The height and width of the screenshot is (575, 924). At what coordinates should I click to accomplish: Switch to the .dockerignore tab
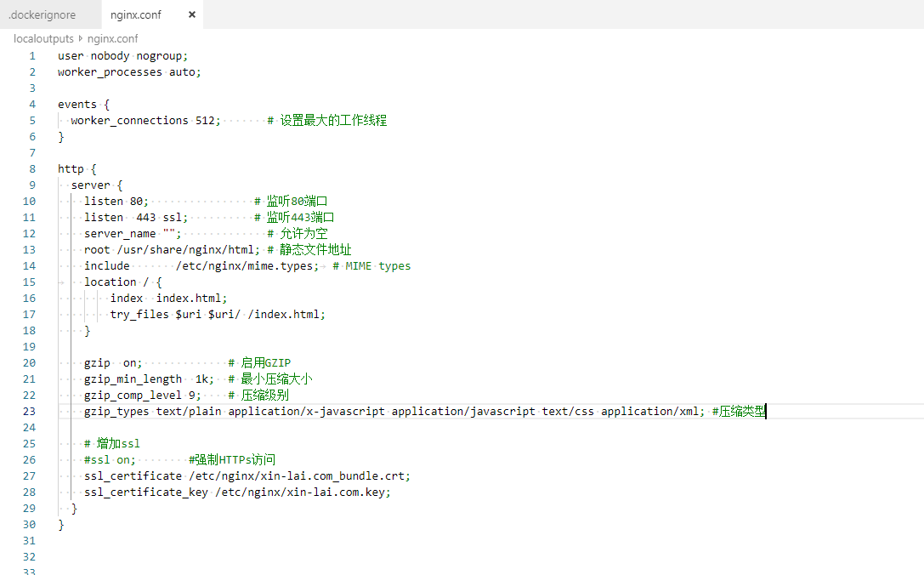click(x=42, y=14)
